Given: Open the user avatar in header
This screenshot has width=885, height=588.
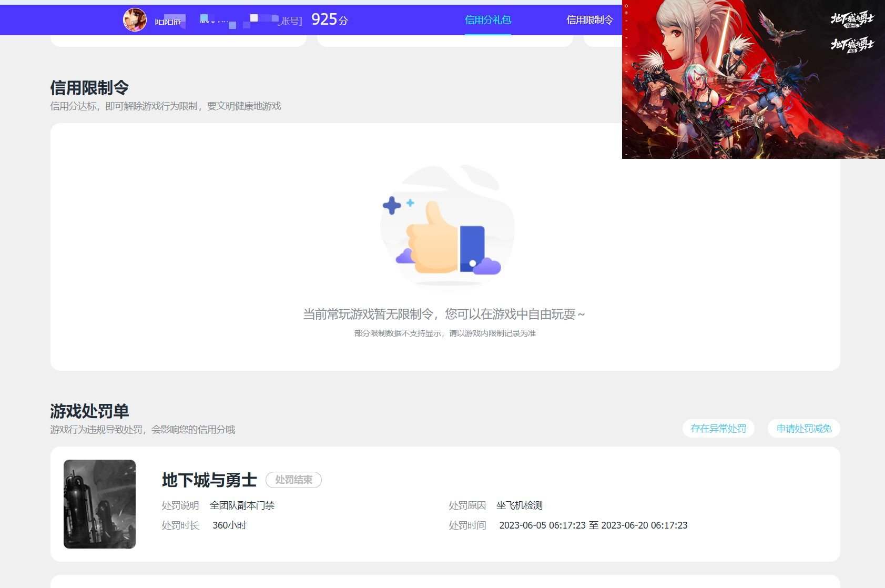Looking at the screenshot, I should click(x=135, y=20).
